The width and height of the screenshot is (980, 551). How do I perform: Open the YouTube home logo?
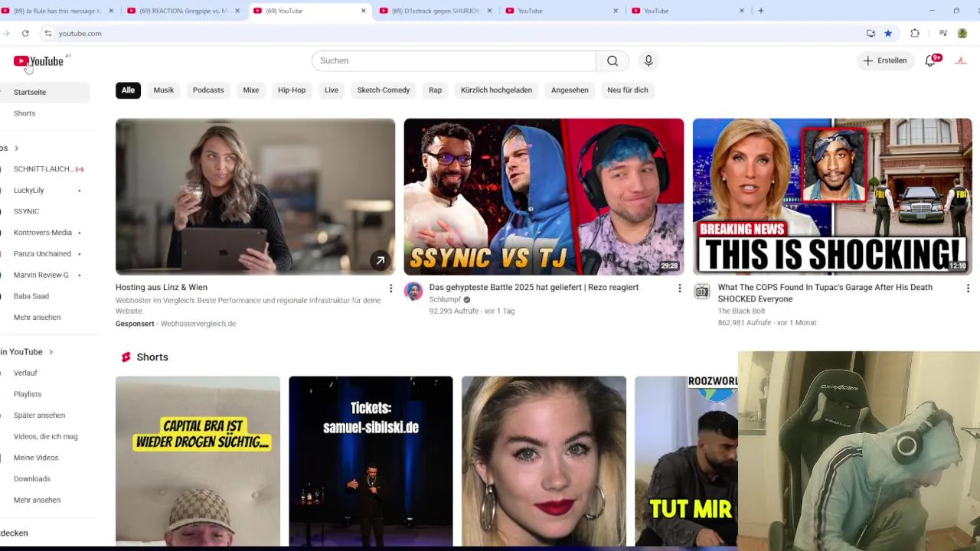pyautogui.click(x=38, y=61)
